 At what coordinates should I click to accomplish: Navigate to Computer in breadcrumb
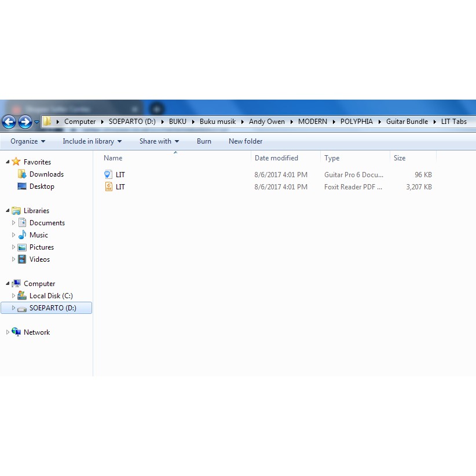[x=80, y=122]
